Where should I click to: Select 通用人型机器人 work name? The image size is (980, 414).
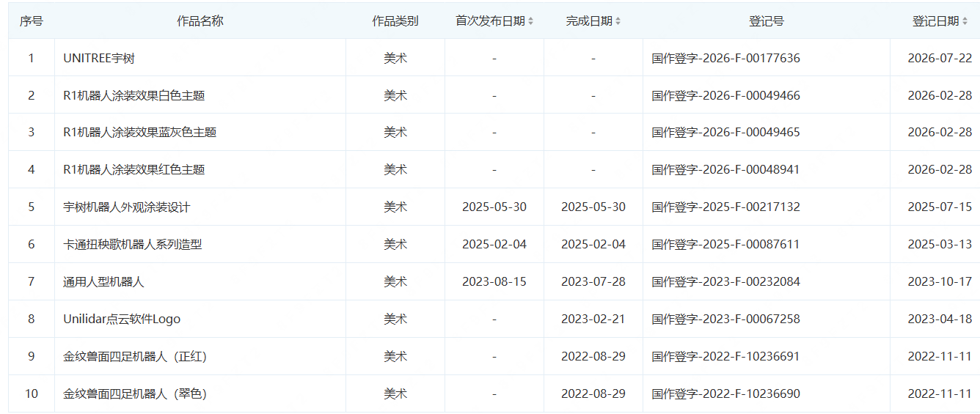coord(104,281)
